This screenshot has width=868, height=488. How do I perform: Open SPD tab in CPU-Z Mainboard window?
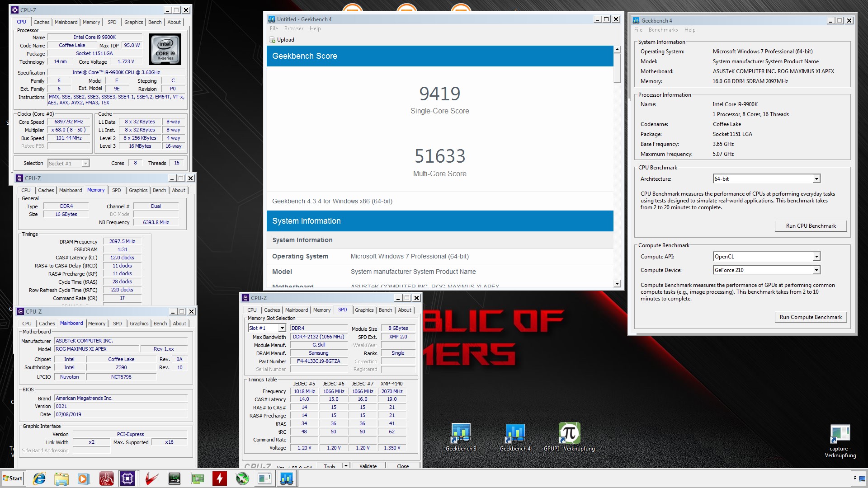pos(117,324)
